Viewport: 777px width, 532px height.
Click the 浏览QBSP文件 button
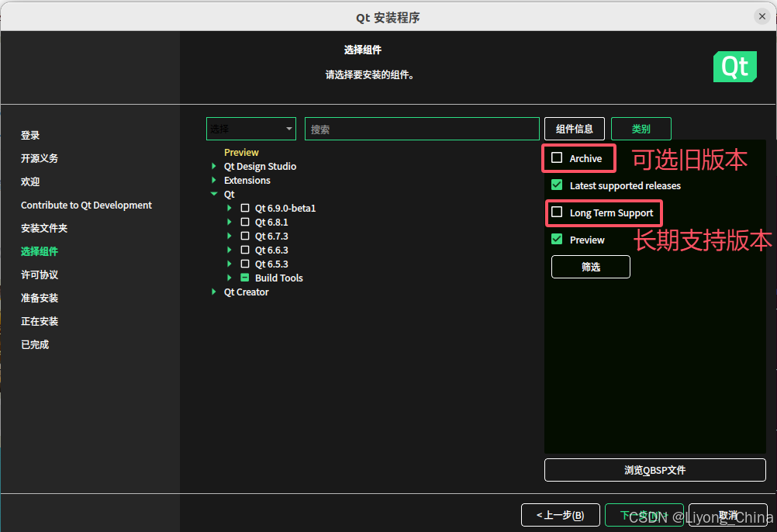tap(655, 470)
